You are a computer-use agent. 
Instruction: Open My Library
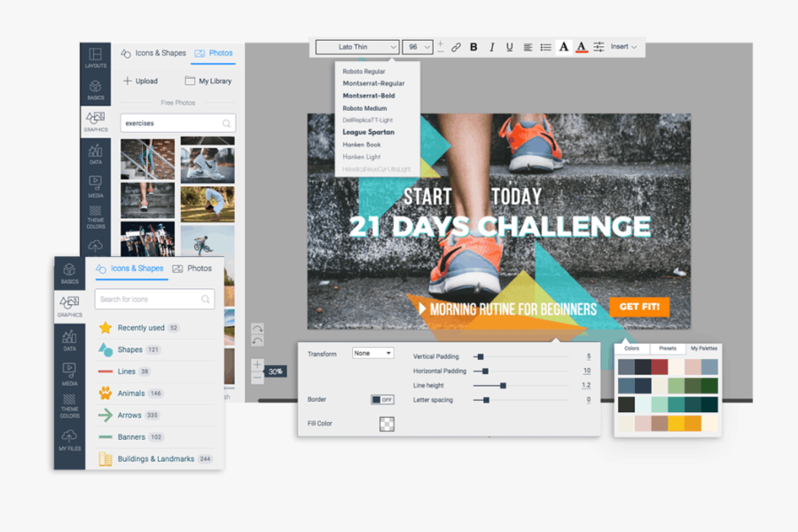coord(208,81)
